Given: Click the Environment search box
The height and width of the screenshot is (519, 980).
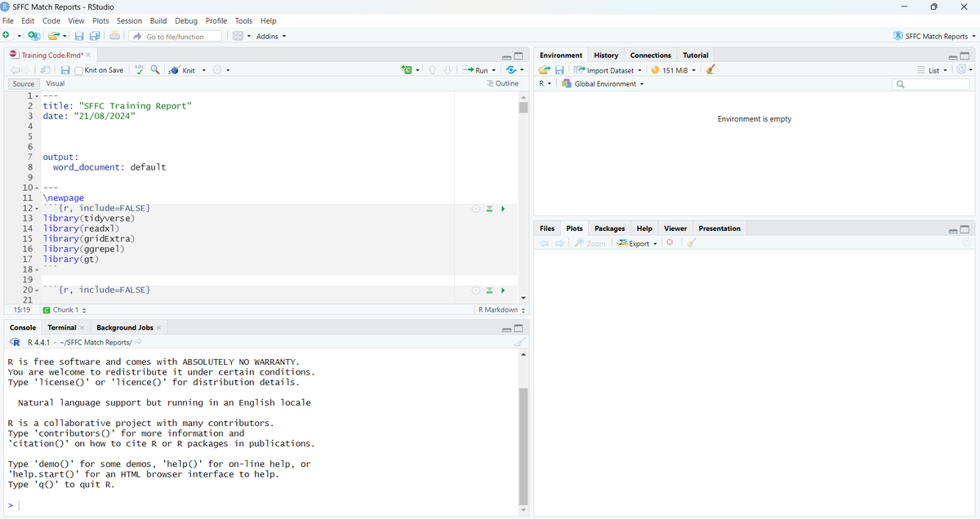Looking at the screenshot, I should pos(931,84).
